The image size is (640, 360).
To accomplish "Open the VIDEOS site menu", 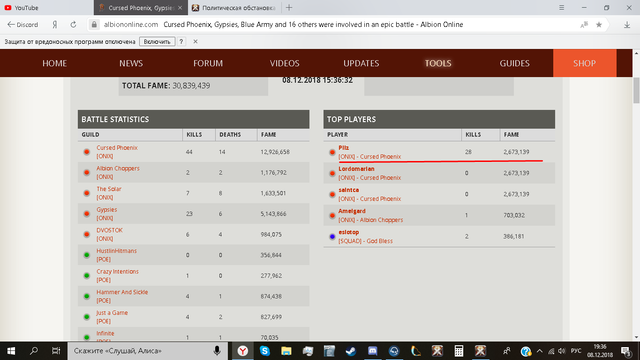I will [284, 63].
